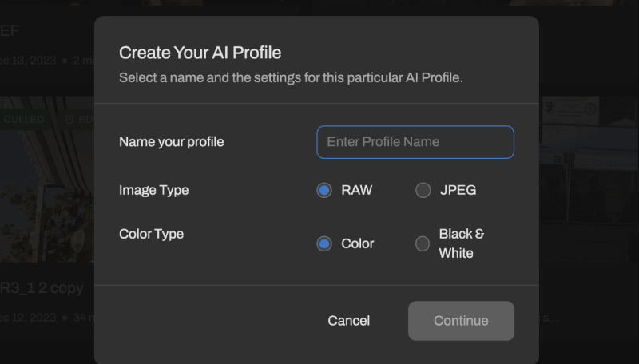This screenshot has width=639, height=364.
Task: Click the 'Image Type' label
Action: 153,190
